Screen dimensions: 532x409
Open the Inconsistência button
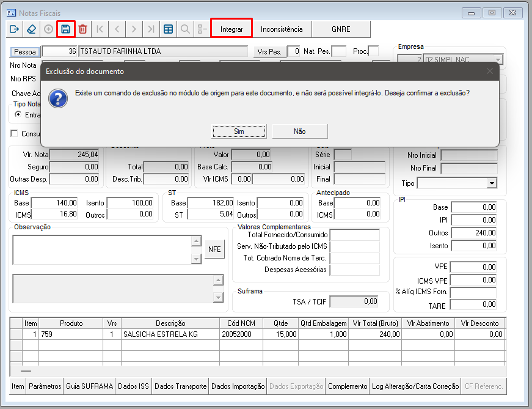click(282, 29)
